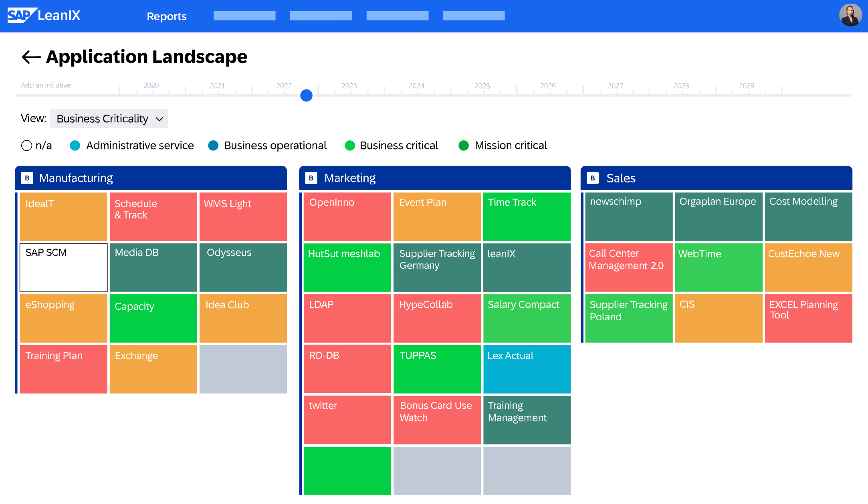Open the HypeCollab tile
868x504 pixels.
tap(437, 318)
